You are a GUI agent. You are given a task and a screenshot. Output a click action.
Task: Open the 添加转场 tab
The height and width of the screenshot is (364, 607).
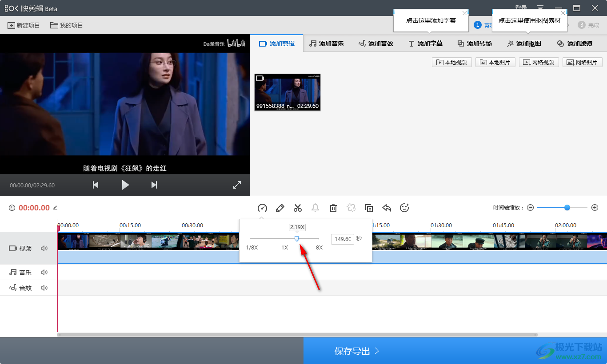pos(475,44)
